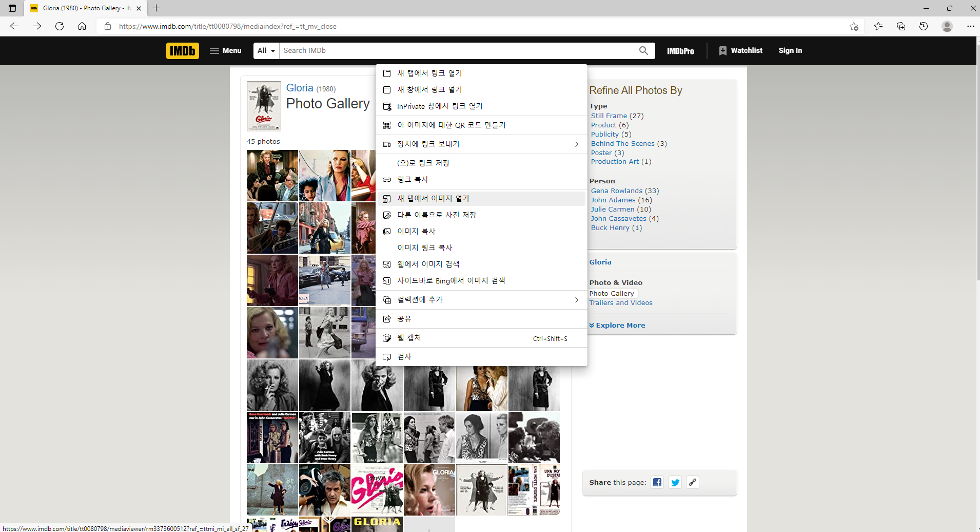The height and width of the screenshot is (532, 980).
Task: Choose 'Search image in Bing sidebar'
Action: point(481,281)
